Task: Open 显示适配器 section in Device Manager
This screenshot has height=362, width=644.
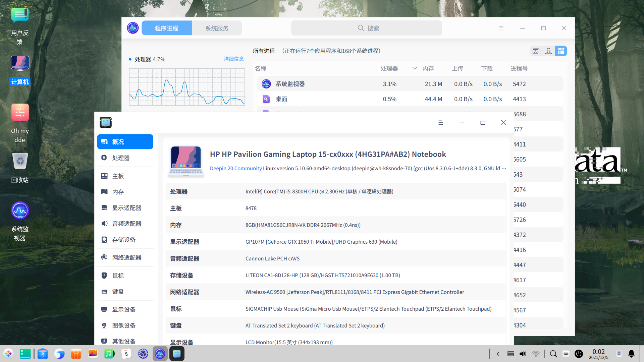Action: [125, 207]
